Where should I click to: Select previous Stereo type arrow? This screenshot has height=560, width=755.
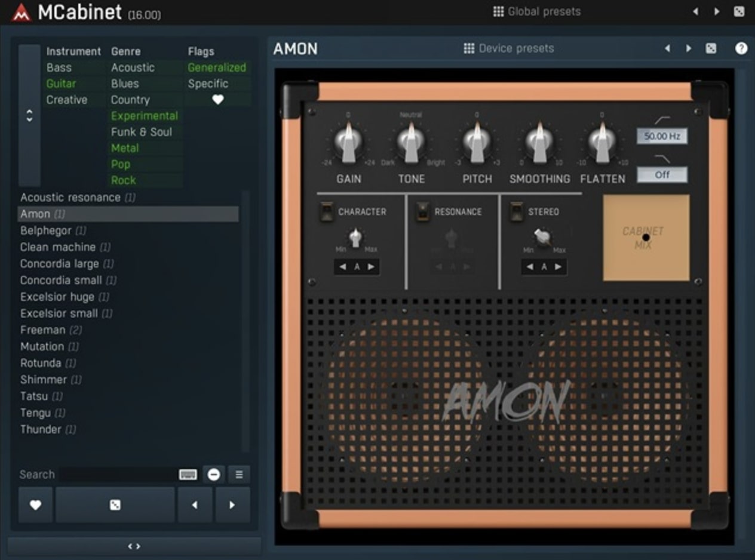(x=530, y=267)
